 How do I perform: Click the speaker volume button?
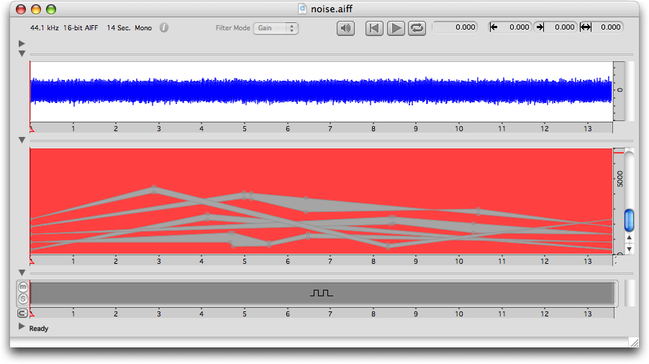click(345, 28)
